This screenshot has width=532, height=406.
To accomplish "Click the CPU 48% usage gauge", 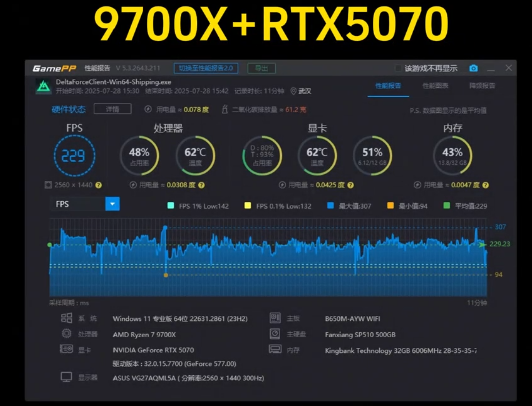I will coord(139,156).
